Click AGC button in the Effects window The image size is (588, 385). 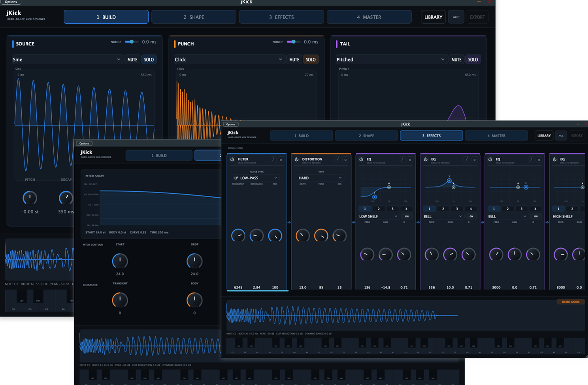[x=561, y=136]
